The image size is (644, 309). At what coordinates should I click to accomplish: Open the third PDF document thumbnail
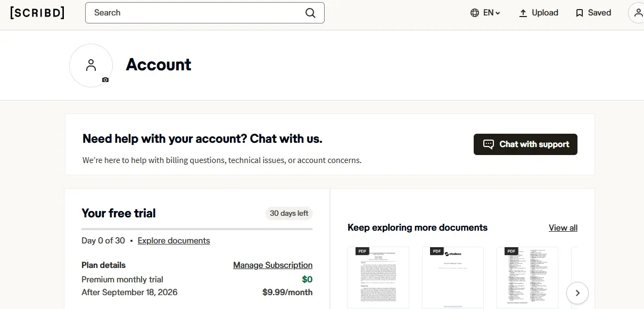tap(527, 278)
